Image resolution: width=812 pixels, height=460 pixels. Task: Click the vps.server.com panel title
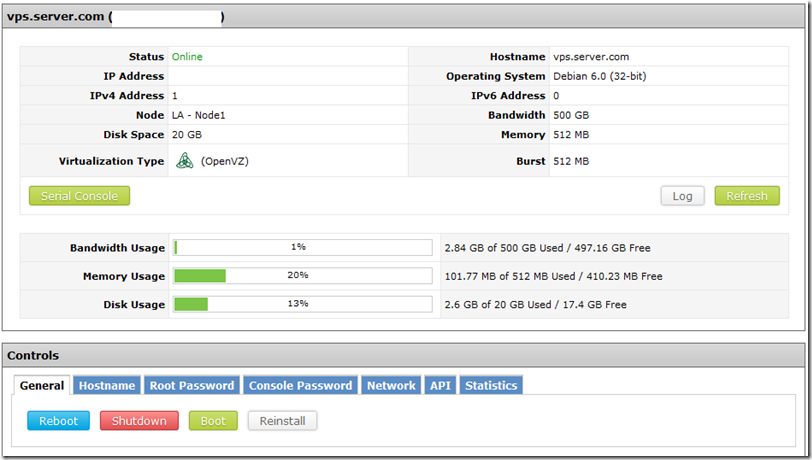55,17
